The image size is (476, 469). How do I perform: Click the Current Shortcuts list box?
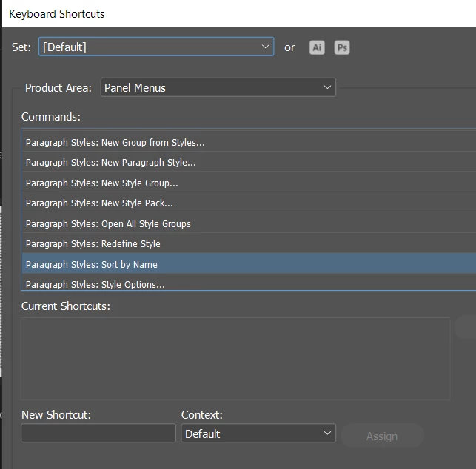[x=235, y=359]
